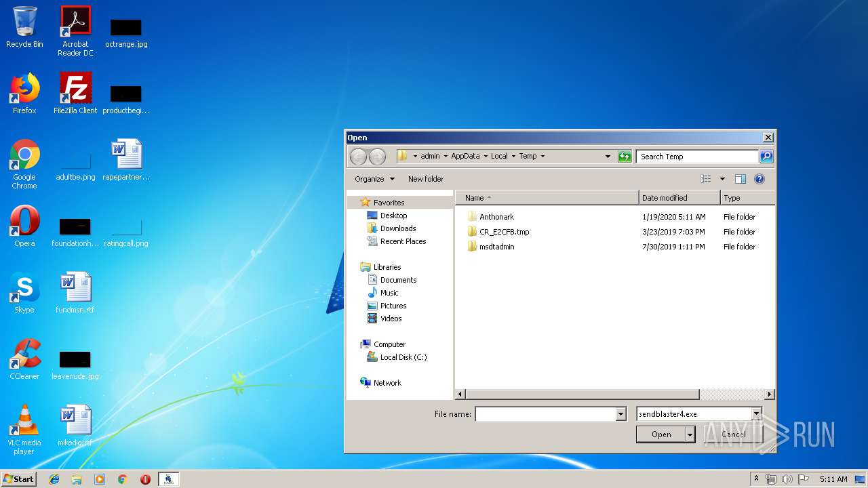Open the VLC media player shortcut
Viewport: 868px width, 488px height.
point(24,430)
